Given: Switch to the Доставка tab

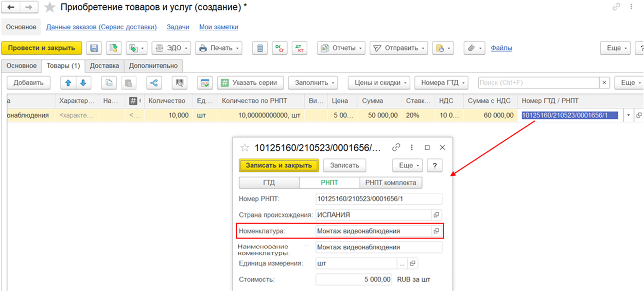Looking at the screenshot, I should point(105,66).
